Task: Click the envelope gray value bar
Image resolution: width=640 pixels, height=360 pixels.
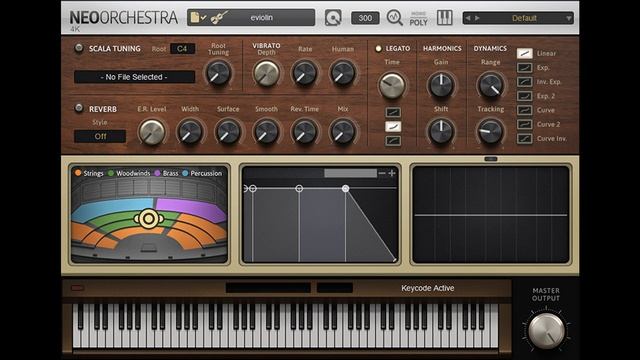Action: point(350,173)
